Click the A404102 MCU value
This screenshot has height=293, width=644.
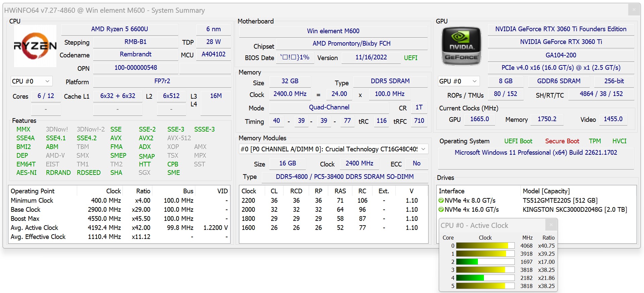213,54
